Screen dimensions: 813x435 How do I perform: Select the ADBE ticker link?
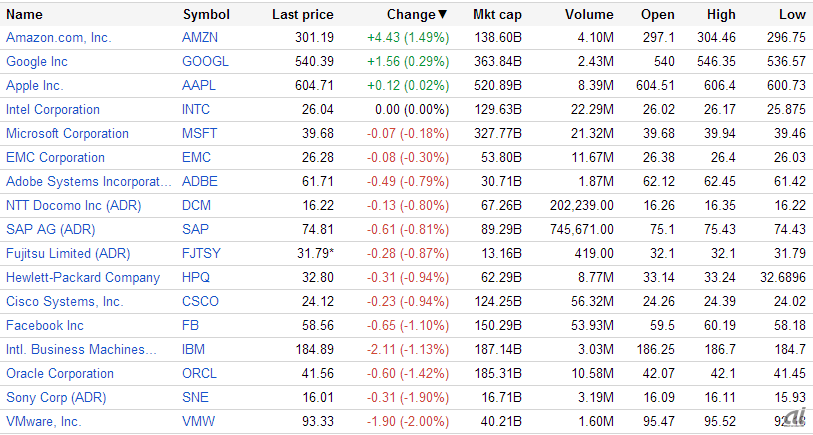point(199,182)
